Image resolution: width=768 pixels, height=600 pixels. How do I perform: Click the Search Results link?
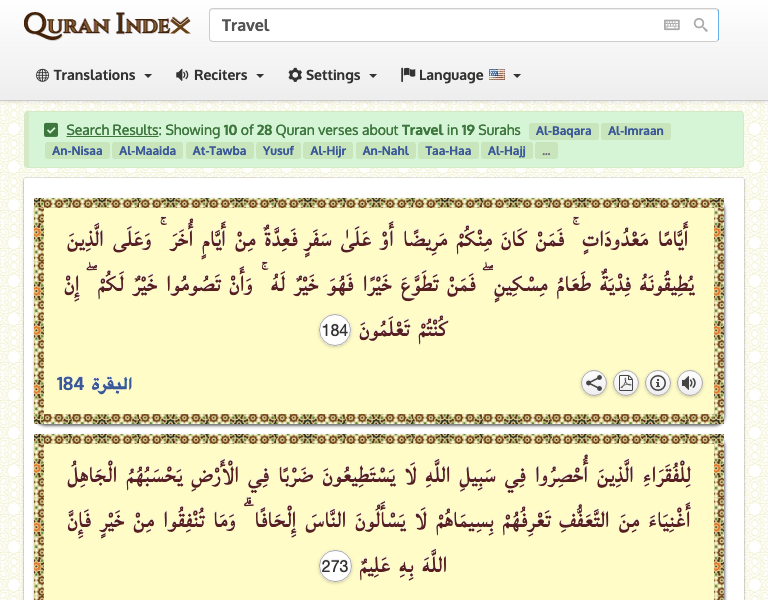coord(112,130)
